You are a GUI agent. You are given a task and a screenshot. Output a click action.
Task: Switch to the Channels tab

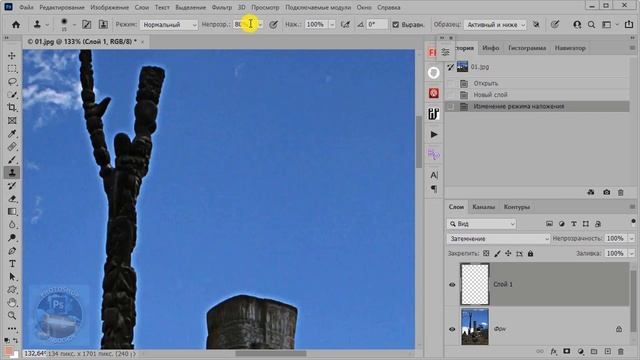click(x=483, y=207)
